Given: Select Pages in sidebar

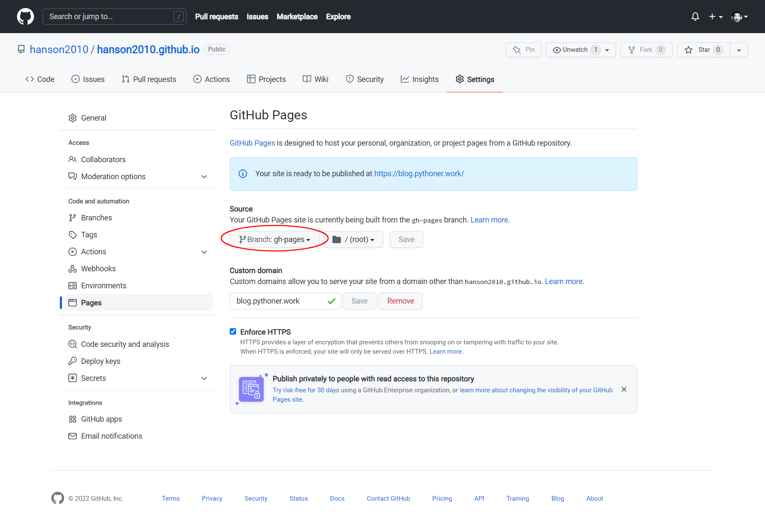Looking at the screenshot, I should tap(138, 303).
